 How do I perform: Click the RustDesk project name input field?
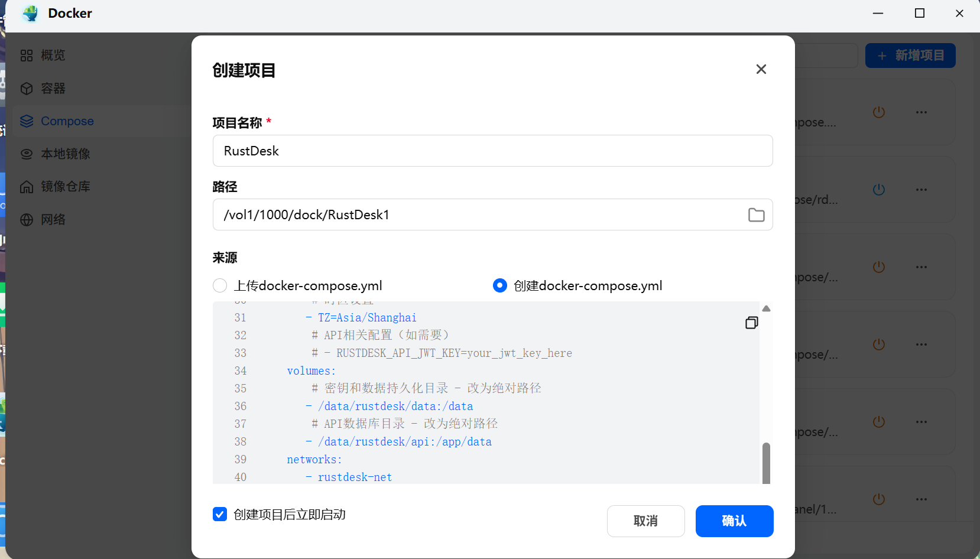point(492,151)
